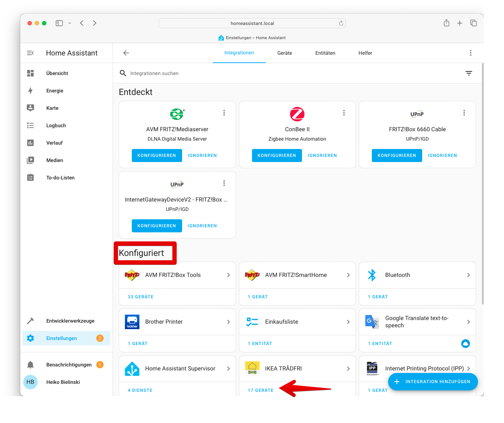
Task: Collapse the Home Assistant sidebar menu
Action: click(30, 53)
